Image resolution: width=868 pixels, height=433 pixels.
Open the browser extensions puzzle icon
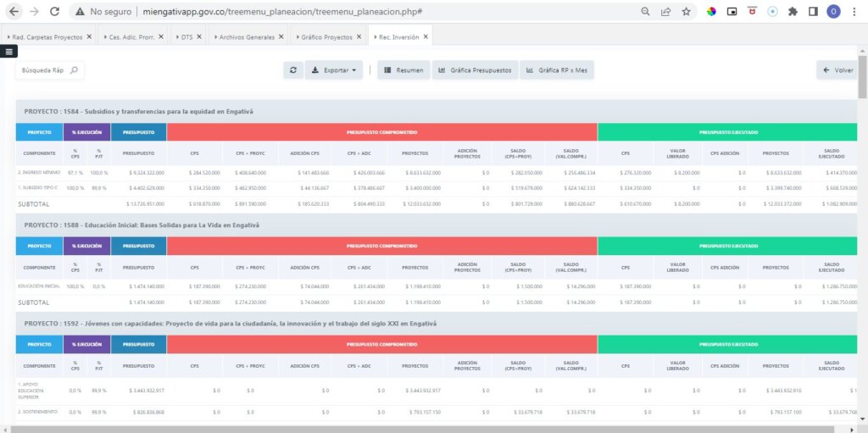(x=793, y=11)
